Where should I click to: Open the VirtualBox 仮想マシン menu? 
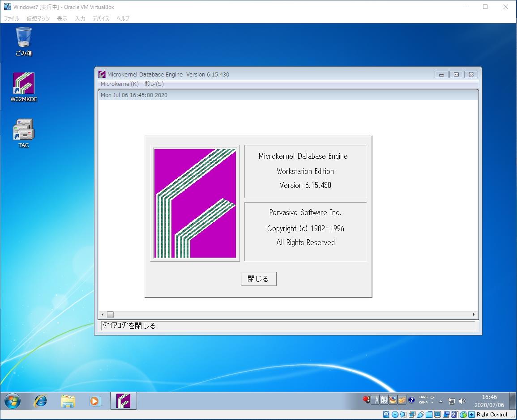coord(38,18)
